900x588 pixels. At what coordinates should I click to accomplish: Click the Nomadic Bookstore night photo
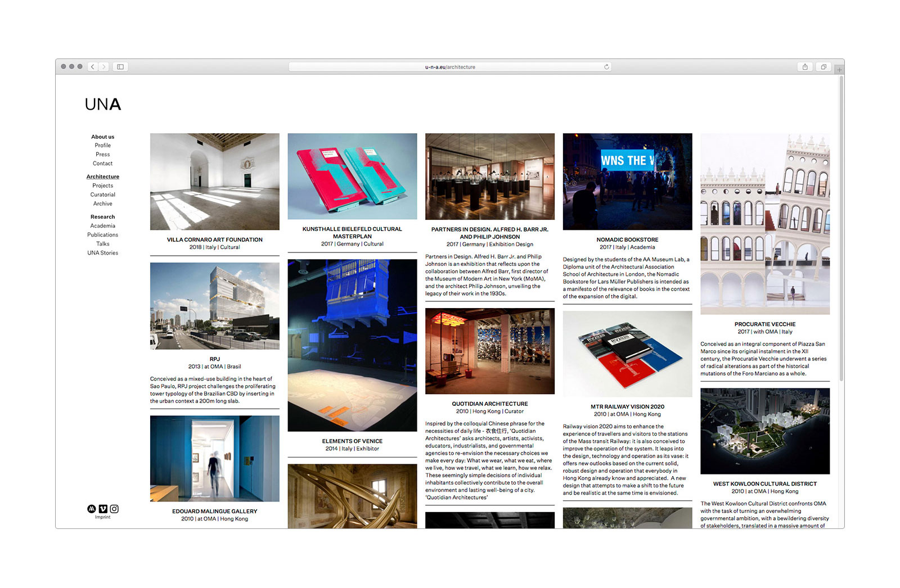628,182
